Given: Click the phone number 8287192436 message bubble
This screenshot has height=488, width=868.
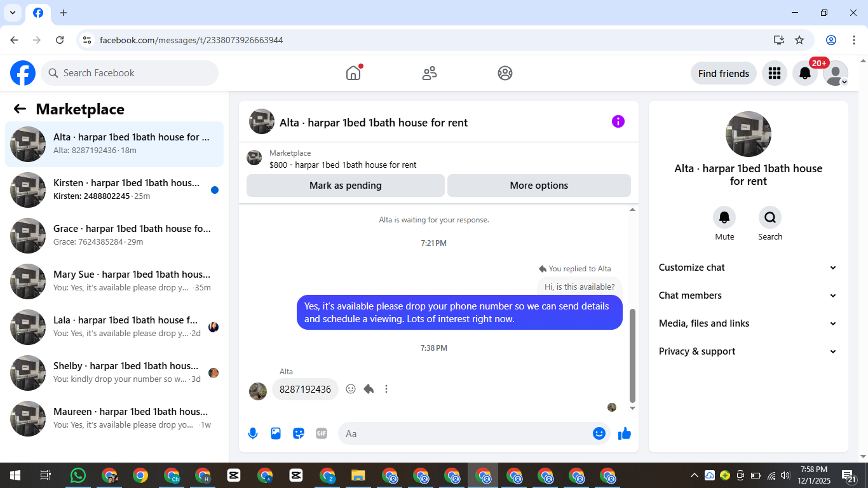Looking at the screenshot, I should (305, 389).
